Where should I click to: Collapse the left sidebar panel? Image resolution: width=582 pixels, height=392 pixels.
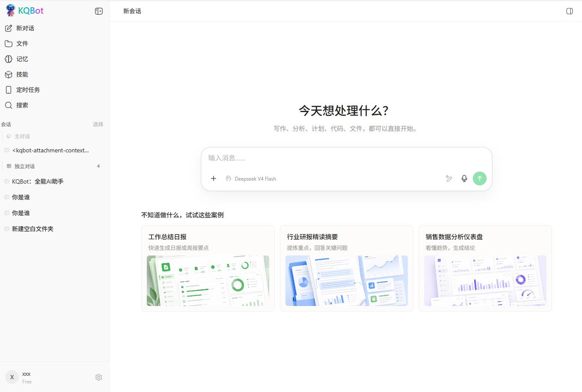point(99,11)
